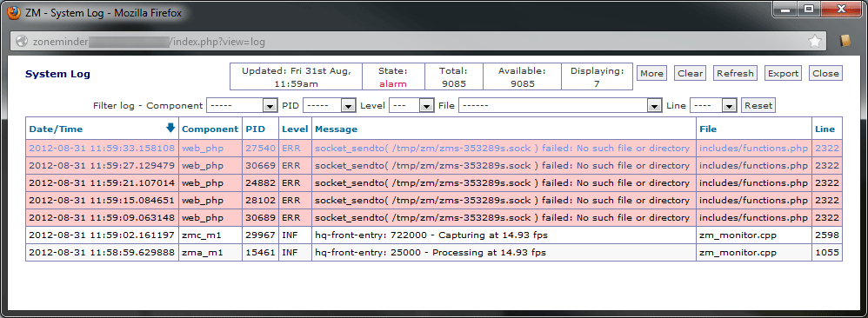Click PID 28102 cell

point(260,200)
